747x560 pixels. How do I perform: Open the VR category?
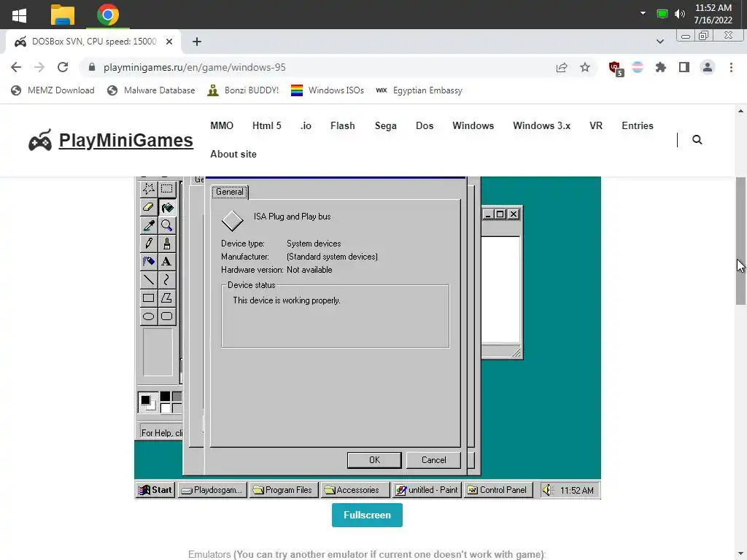[596, 125]
